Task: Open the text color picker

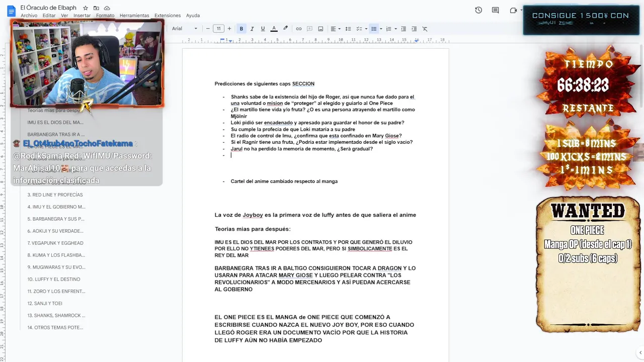Action: point(274,29)
